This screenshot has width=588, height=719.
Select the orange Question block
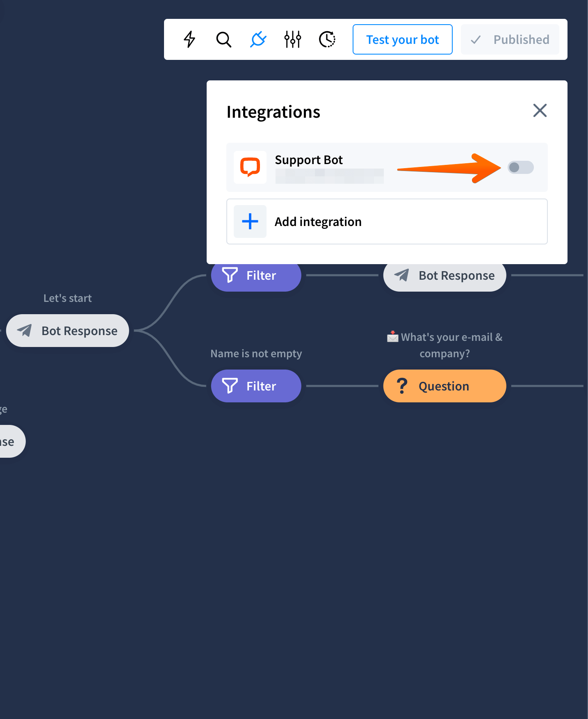click(445, 386)
